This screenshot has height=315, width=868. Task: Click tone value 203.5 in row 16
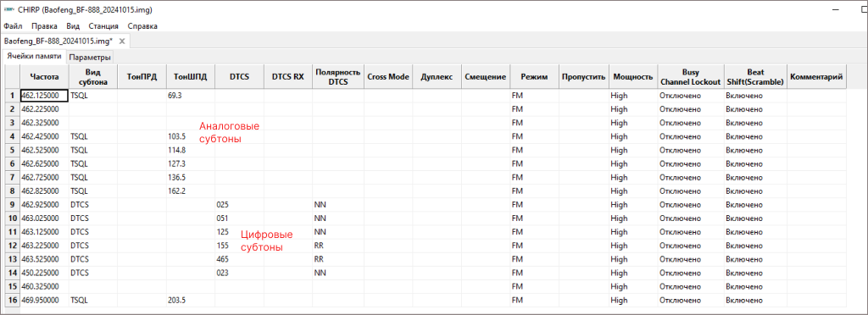pyautogui.click(x=191, y=300)
